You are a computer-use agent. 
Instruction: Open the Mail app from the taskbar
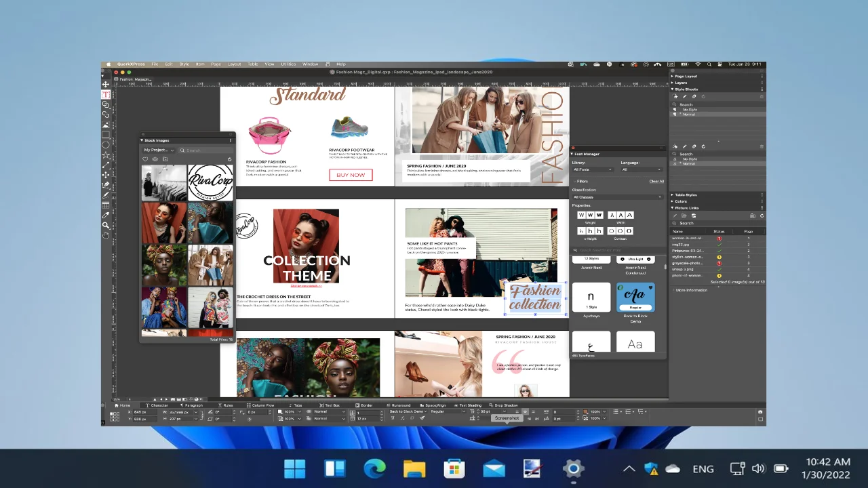tap(494, 468)
